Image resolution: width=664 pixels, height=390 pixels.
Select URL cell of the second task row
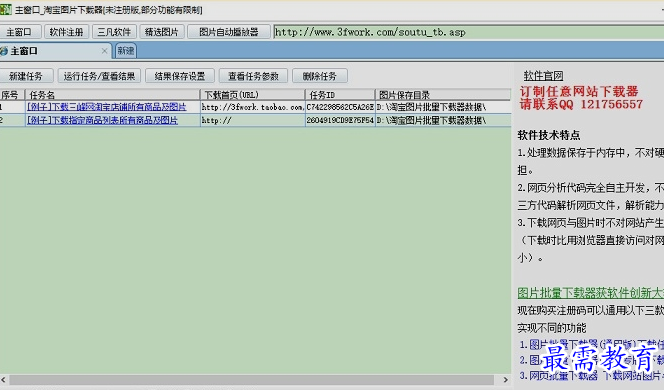point(252,120)
